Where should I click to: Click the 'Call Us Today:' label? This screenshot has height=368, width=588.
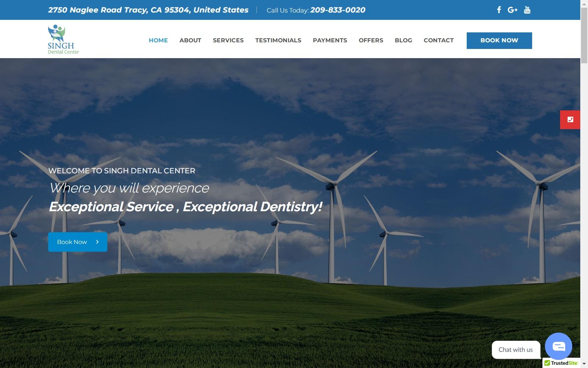click(x=287, y=10)
